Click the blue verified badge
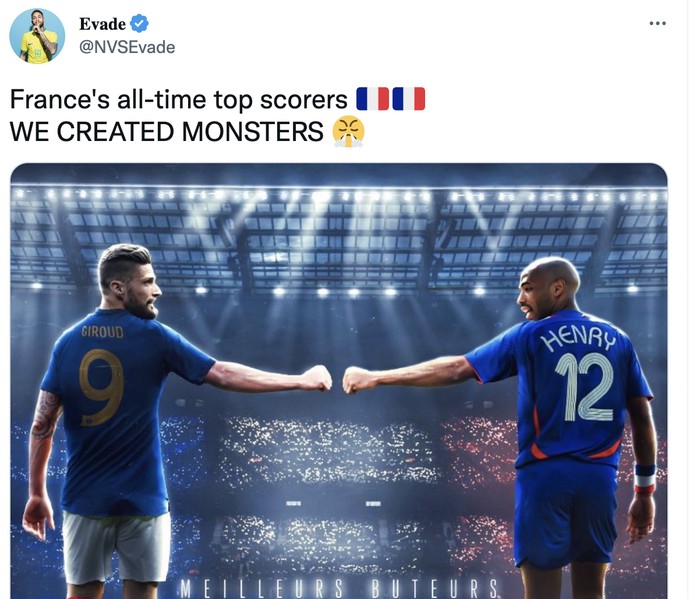The height and width of the screenshot is (599, 700). pyautogui.click(x=139, y=24)
